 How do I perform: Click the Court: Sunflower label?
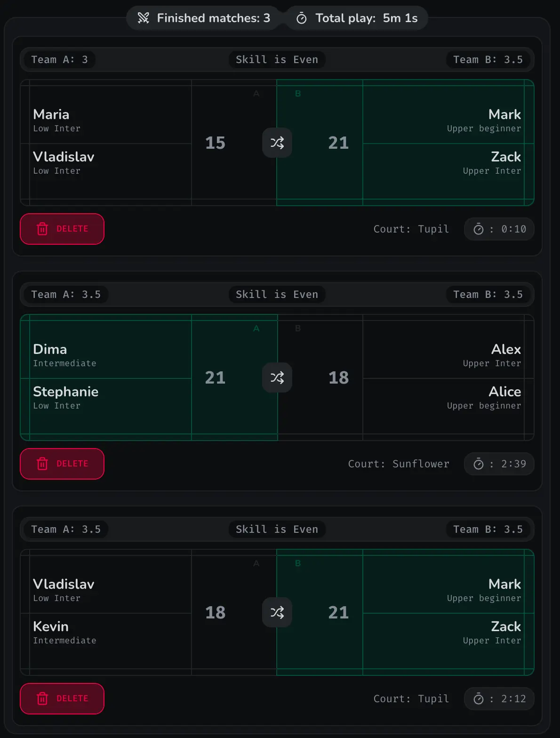tap(399, 464)
